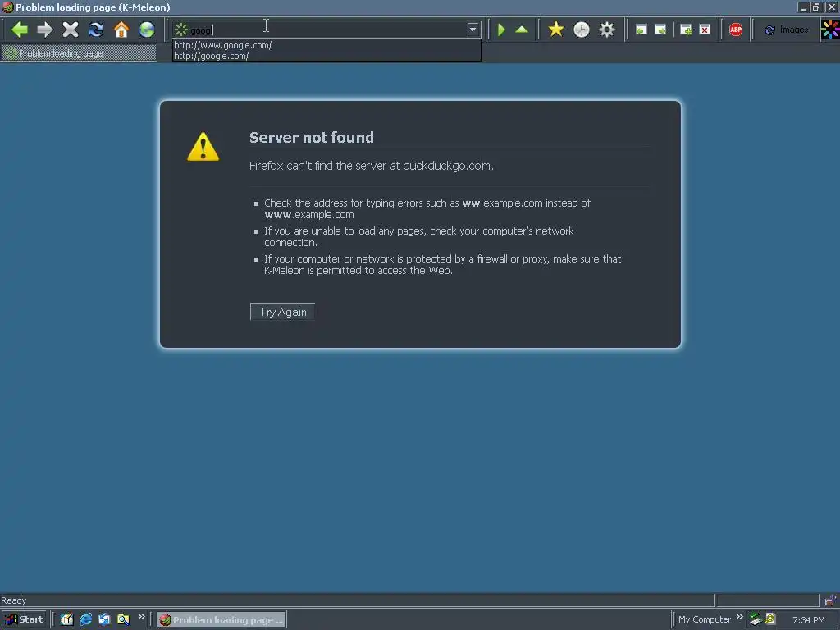Screen dimensions: 840x630
Task: Switch to next tab icon
Action: [x=660, y=30]
